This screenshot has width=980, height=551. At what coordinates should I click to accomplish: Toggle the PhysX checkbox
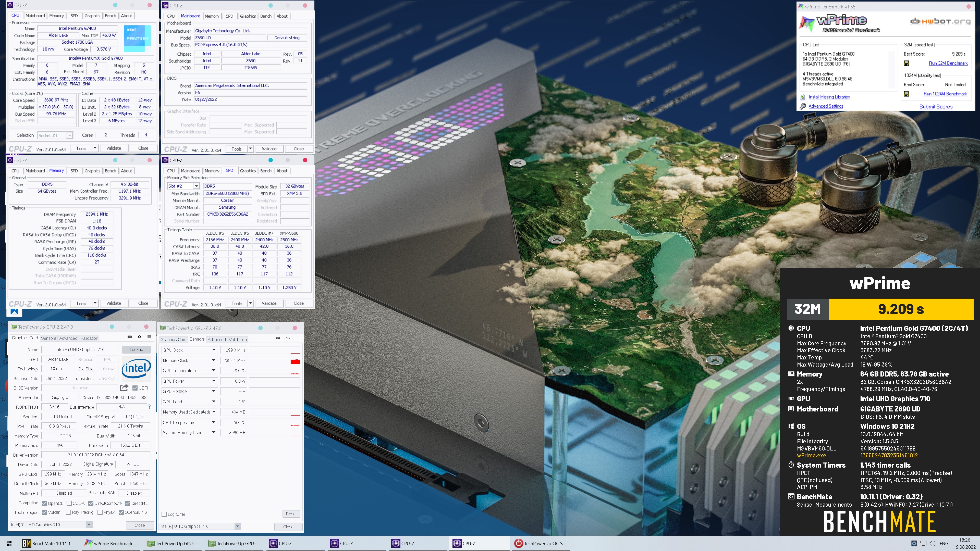(100, 512)
